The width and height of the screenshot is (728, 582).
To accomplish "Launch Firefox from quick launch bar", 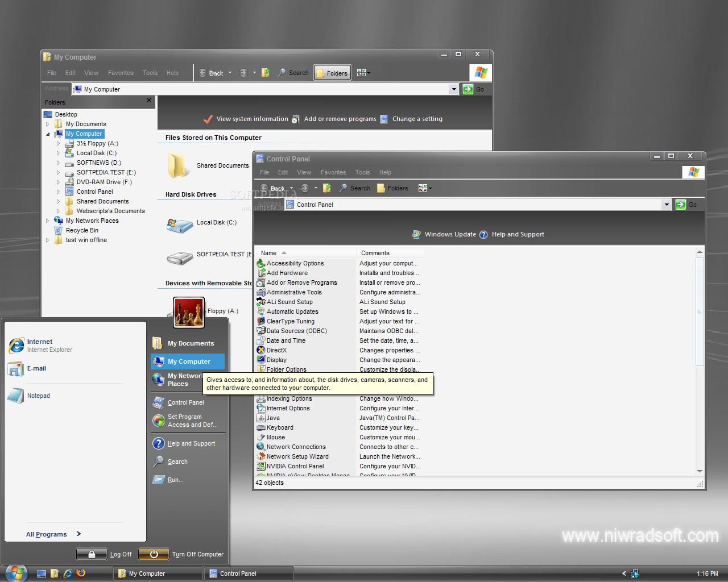I will [81, 573].
